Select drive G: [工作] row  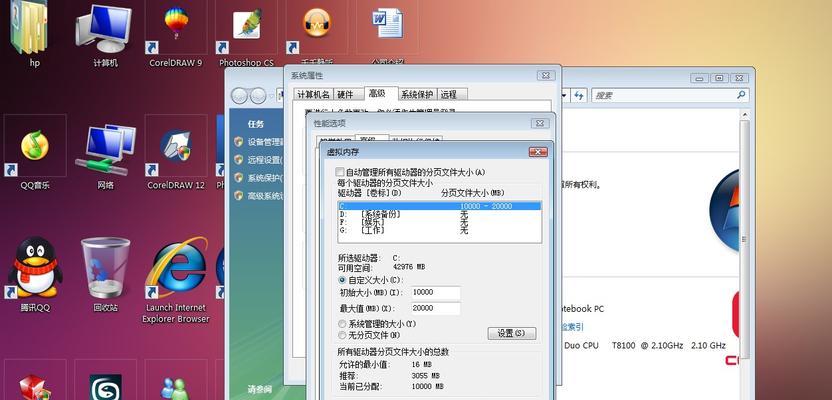pos(439,230)
